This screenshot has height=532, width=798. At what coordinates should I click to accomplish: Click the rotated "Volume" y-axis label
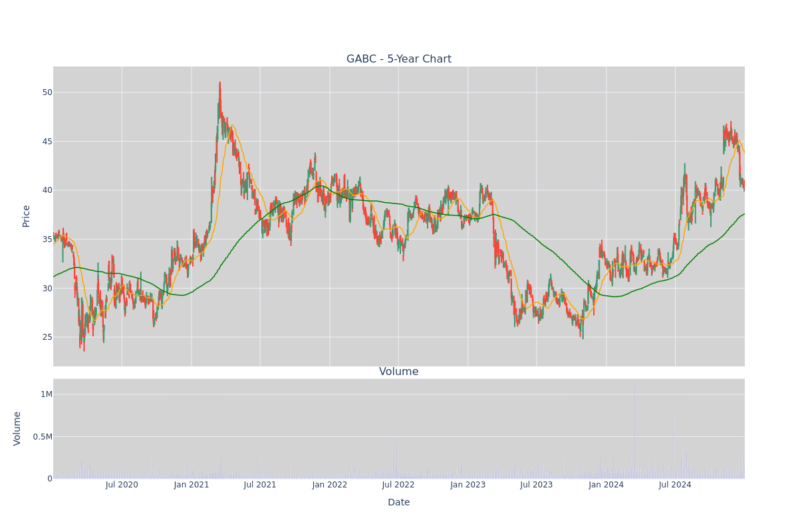pos(18,428)
